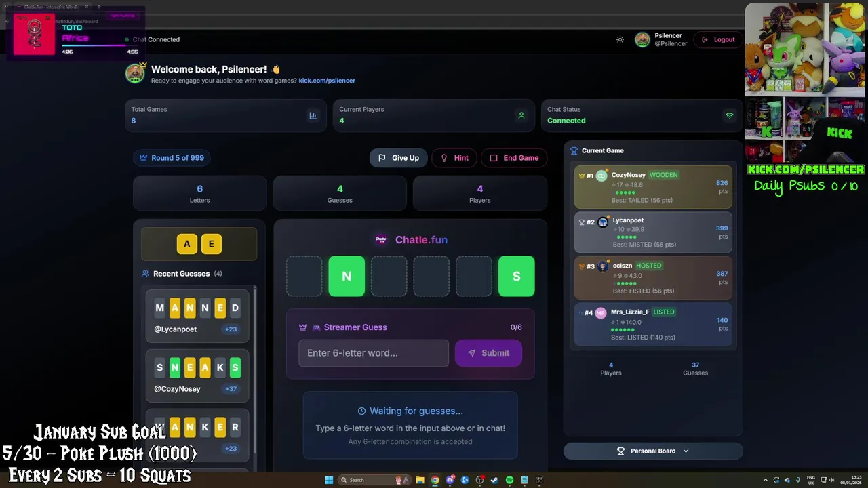Click the green N tile on board

point(347,276)
